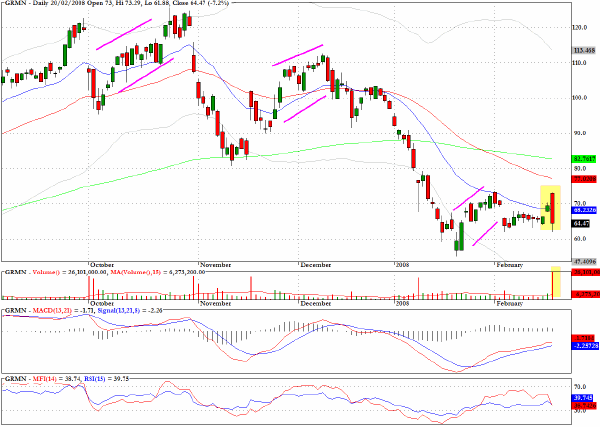Image resolution: width=600 pixels, height=427 pixels.
Task: Select the blue 39.743 RSI value tag
Action: [x=583, y=398]
